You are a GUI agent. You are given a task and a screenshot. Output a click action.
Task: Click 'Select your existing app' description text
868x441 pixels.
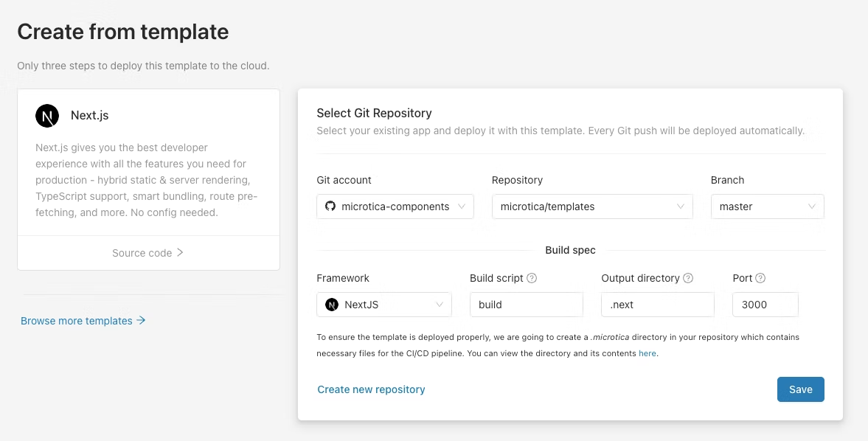tap(560, 131)
